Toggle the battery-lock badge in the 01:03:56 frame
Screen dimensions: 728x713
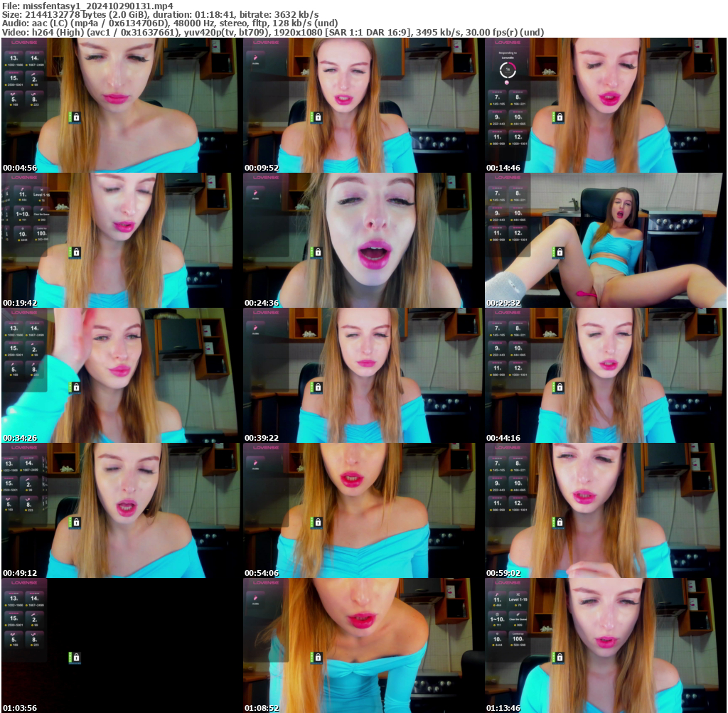pyautogui.click(x=75, y=658)
